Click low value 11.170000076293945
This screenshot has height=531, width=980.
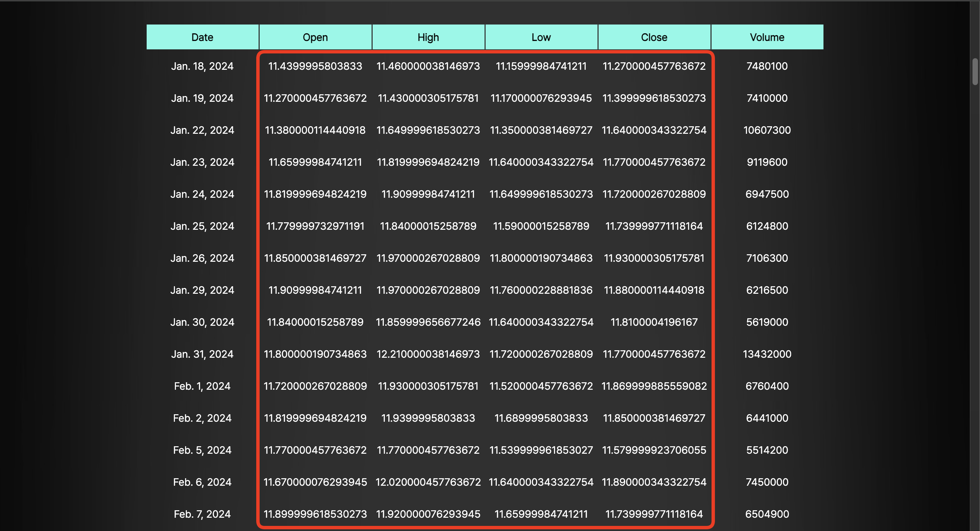point(541,98)
